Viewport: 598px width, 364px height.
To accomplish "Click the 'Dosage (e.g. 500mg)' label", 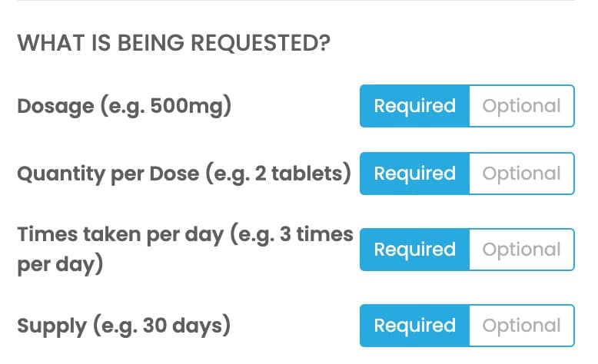I will [124, 106].
